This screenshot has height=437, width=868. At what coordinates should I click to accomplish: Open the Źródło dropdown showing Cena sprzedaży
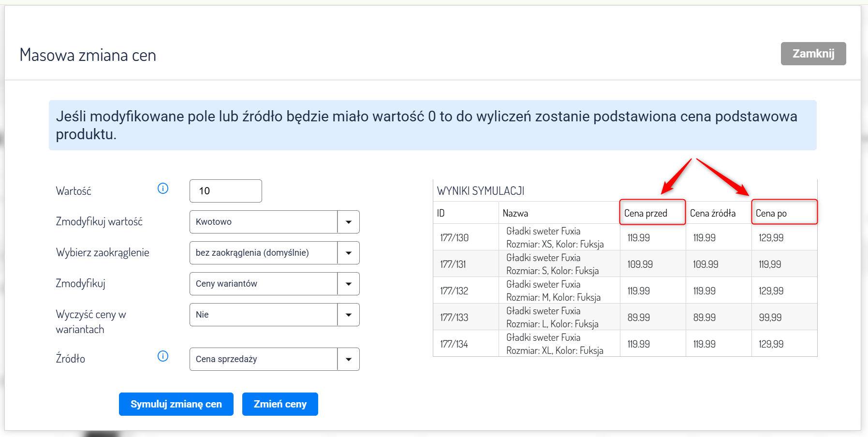pos(274,359)
